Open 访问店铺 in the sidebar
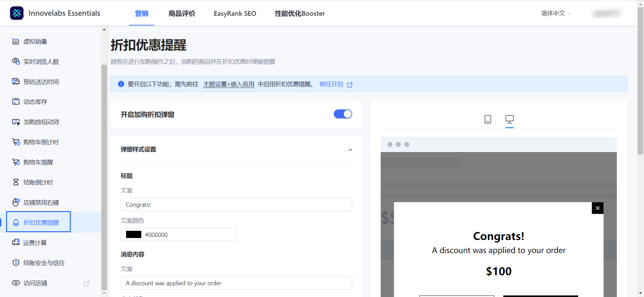This screenshot has height=297, width=644. coord(35,283)
